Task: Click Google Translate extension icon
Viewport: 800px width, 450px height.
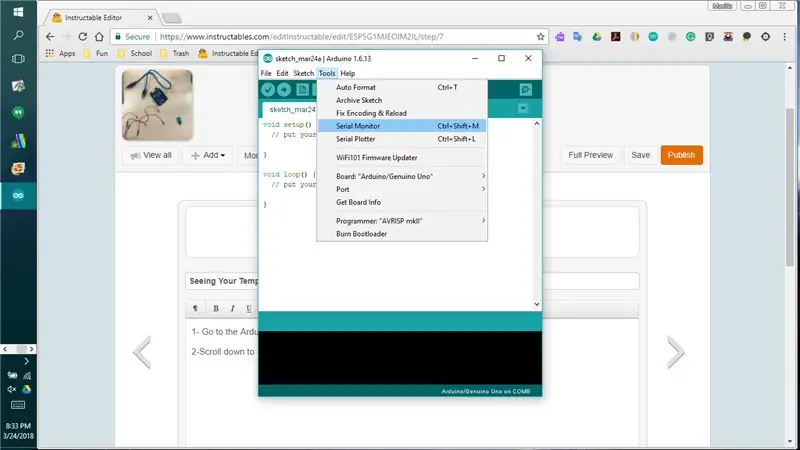Action: coord(578,37)
